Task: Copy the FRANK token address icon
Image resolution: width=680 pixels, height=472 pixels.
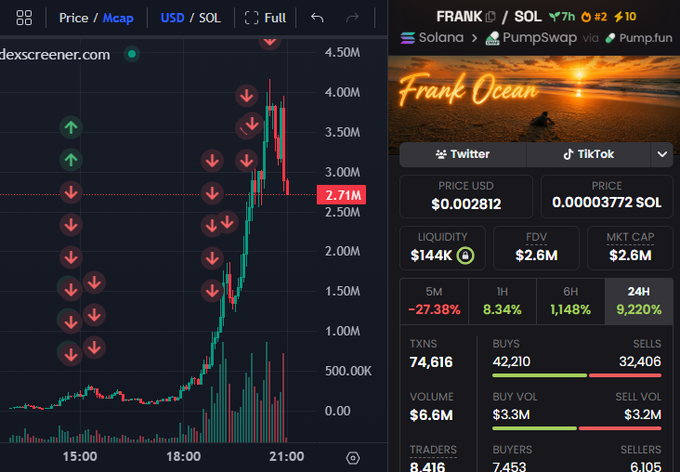Action: click(x=490, y=17)
